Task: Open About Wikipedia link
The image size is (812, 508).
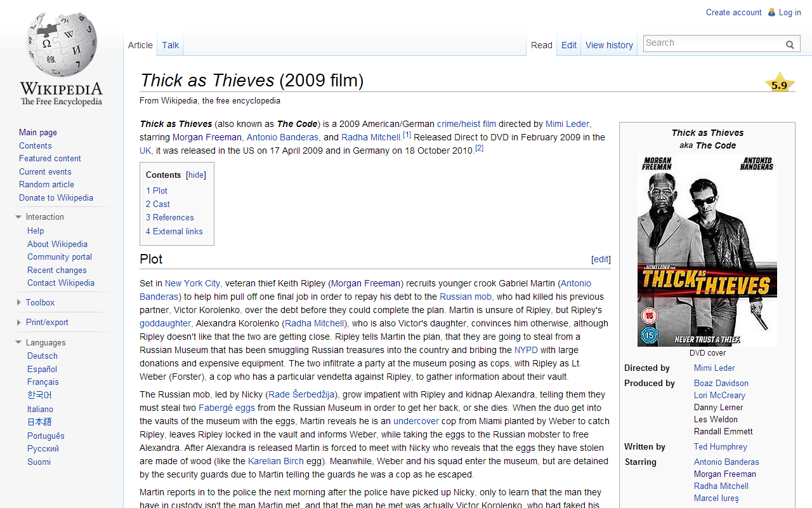Action: pyautogui.click(x=57, y=244)
